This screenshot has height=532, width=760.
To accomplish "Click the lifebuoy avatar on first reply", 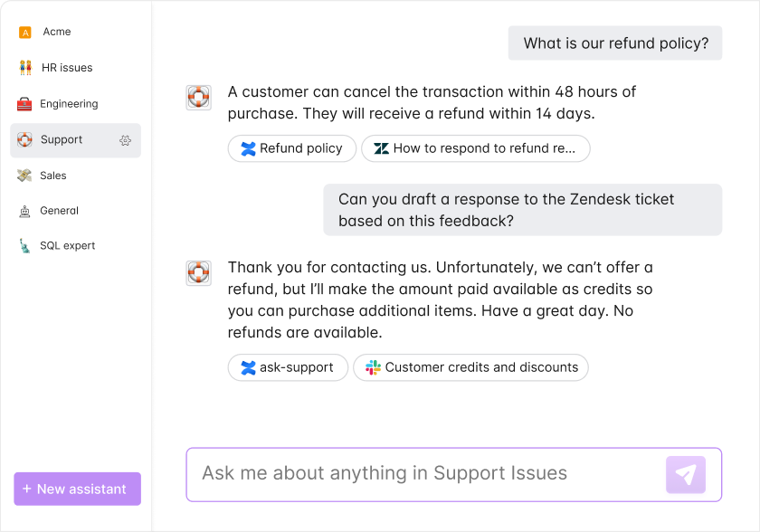I will coord(199,98).
